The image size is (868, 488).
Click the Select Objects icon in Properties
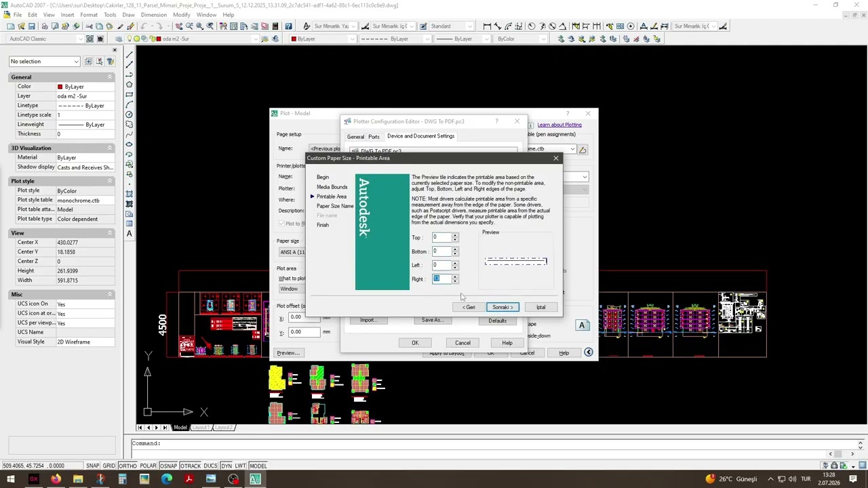(99, 61)
